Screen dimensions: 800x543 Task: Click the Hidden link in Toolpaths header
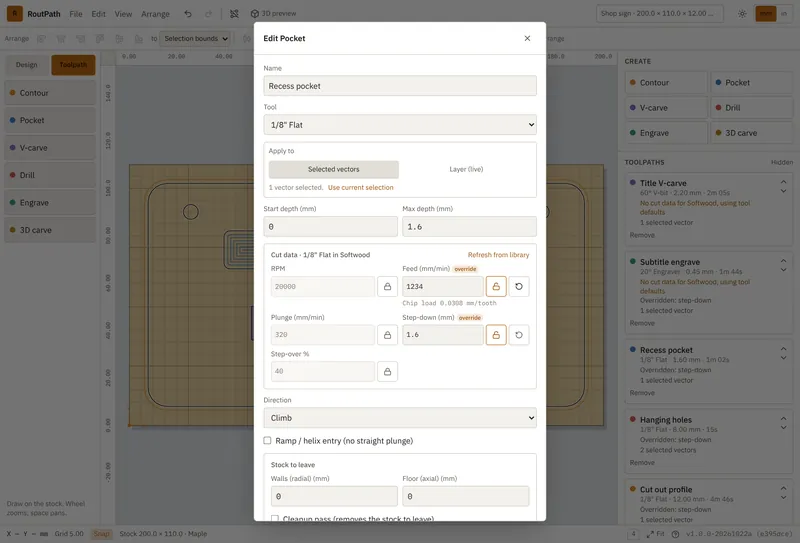pyautogui.click(x=782, y=162)
